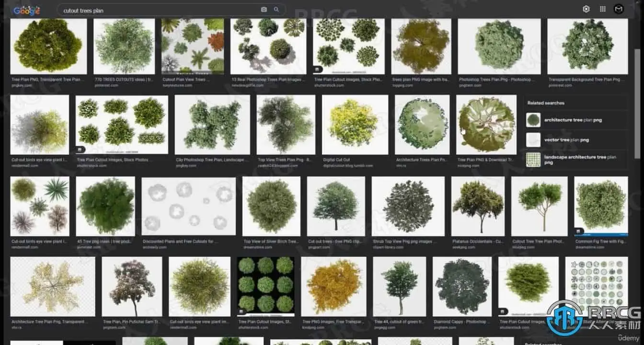Visit the kindpng.com source link
Screen dimensions: 644x345
pos(313,327)
